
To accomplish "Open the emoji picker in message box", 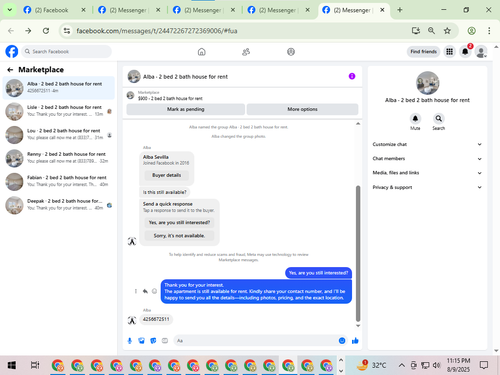I will pyautogui.click(x=342, y=340).
